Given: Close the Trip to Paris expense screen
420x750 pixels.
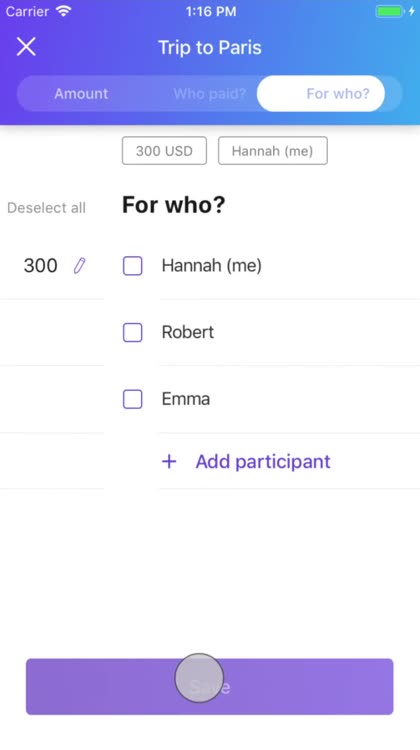Looking at the screenshot, I should [26, 47].
